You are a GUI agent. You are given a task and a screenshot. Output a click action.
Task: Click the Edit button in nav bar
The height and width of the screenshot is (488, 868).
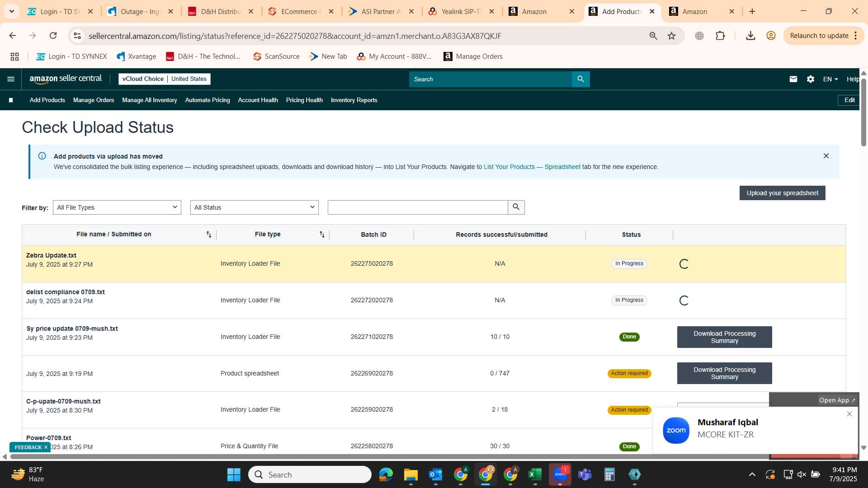[849, 100]
